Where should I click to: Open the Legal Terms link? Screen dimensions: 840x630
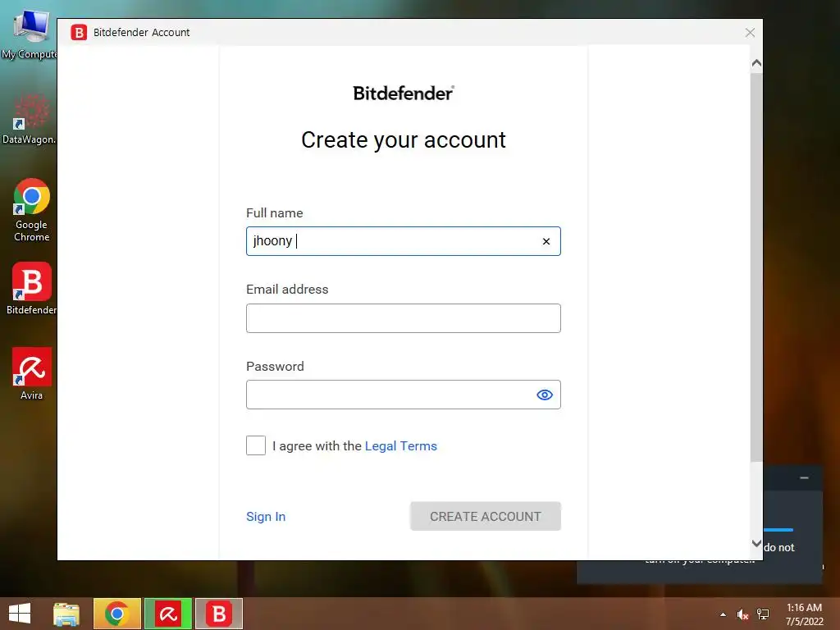coord(400,445)
